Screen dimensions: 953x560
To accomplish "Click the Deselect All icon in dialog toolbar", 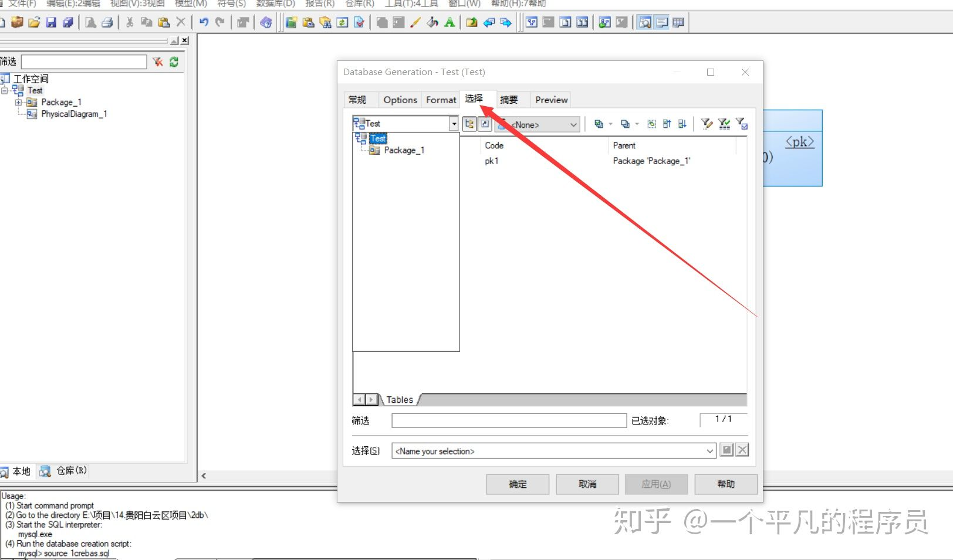I will [625, 124].
